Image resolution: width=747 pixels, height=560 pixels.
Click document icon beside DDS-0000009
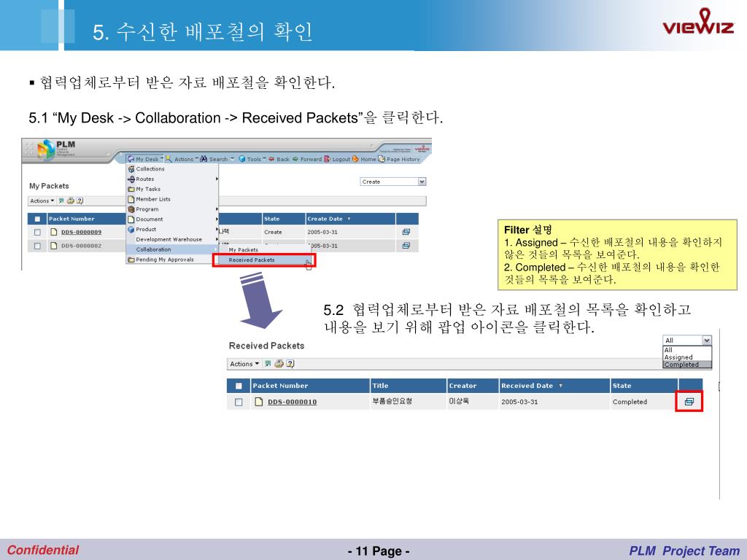point(54,232)
